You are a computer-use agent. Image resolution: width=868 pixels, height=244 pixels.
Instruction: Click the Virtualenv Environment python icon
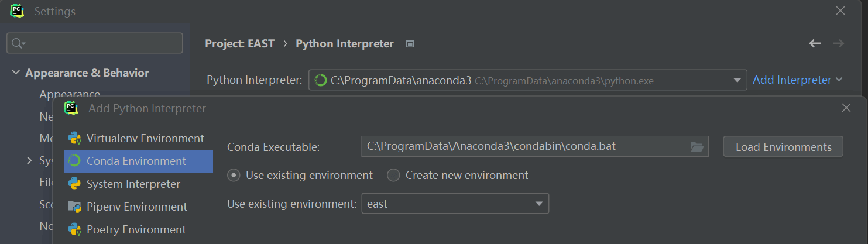pyautogui.click(x=74, y=139)
